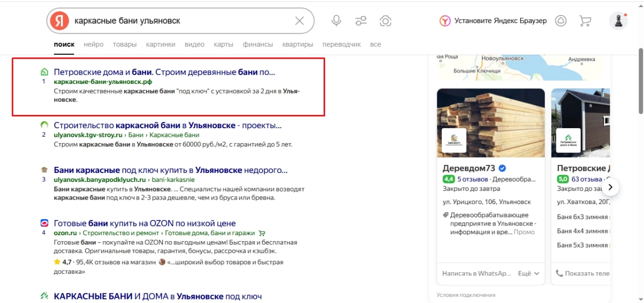Open 'Готовые бани купить на OZON' result

click(x=145, y=223)
